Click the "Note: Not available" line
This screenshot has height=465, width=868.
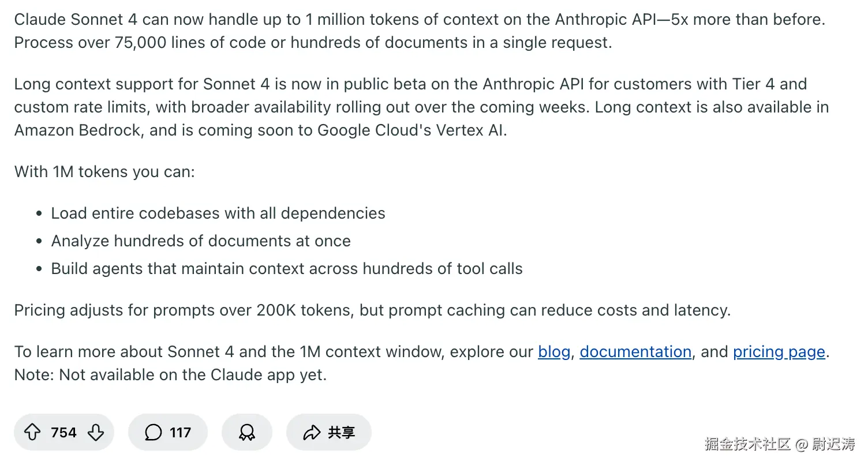pyautogui.click(x=170, y=375)
